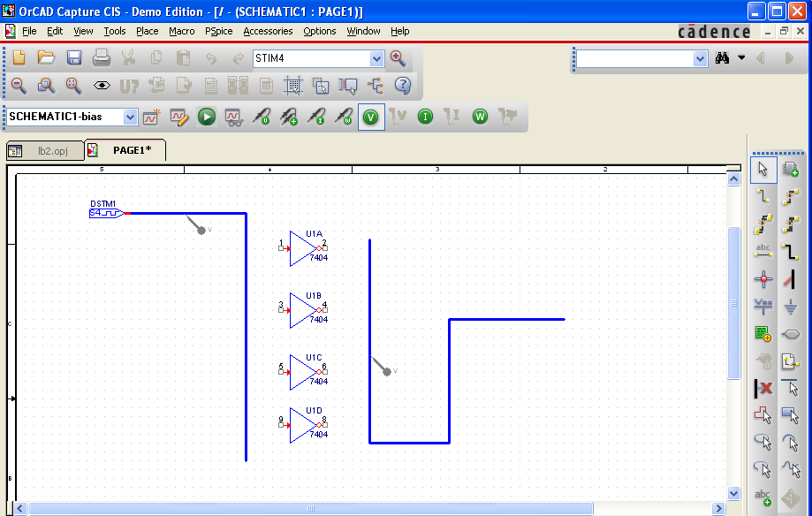812x516 pixels.
Task: Click the horizontal scrollbar right arrow
Action: coord(718,509)
